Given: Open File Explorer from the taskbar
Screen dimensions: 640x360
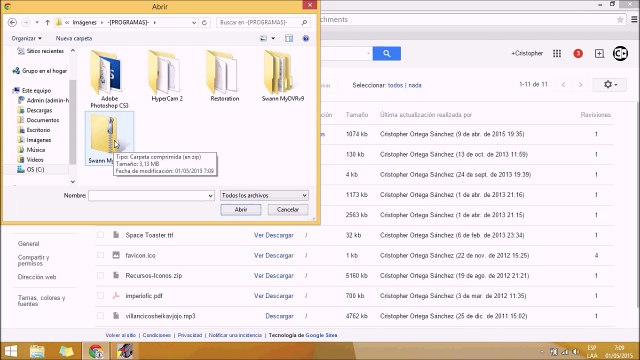Looking at the screenshot, I should pos(37,351).
